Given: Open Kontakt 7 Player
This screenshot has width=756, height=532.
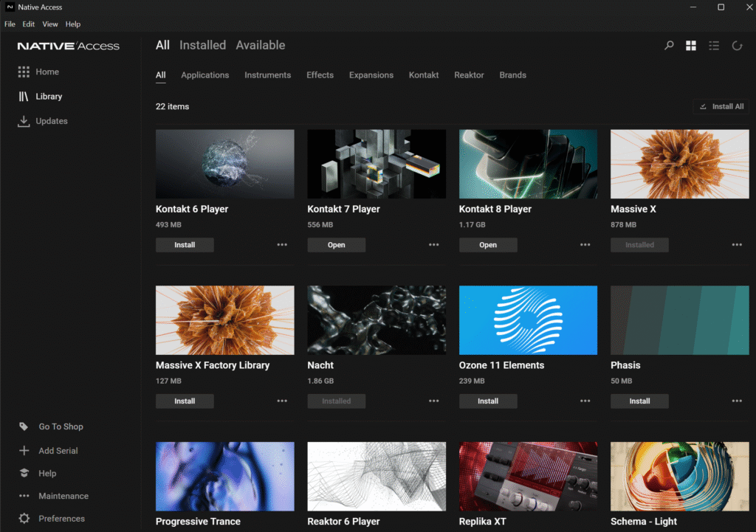Looking at the screenshot, I should pos(337,245).
